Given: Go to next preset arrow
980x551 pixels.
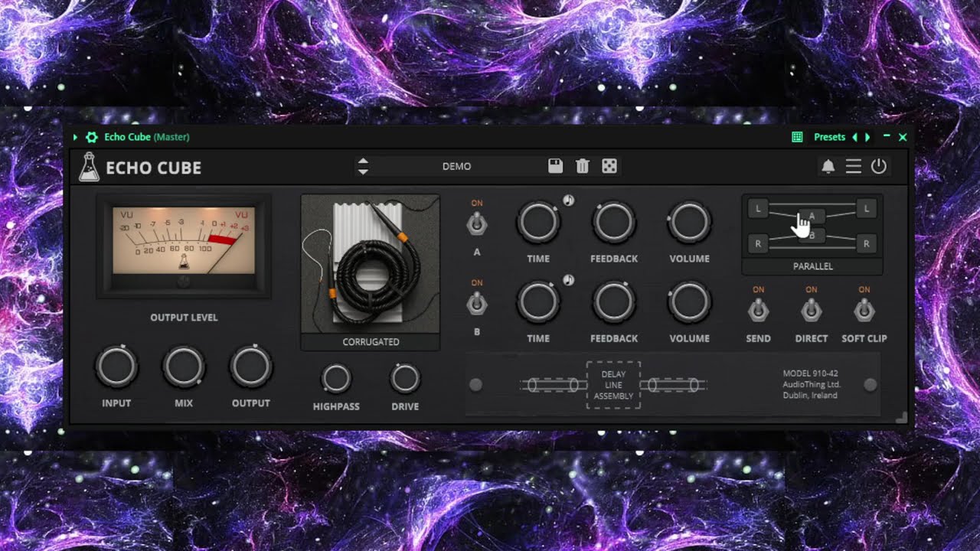Looking at the screenshot, I should tap(867, 137).
